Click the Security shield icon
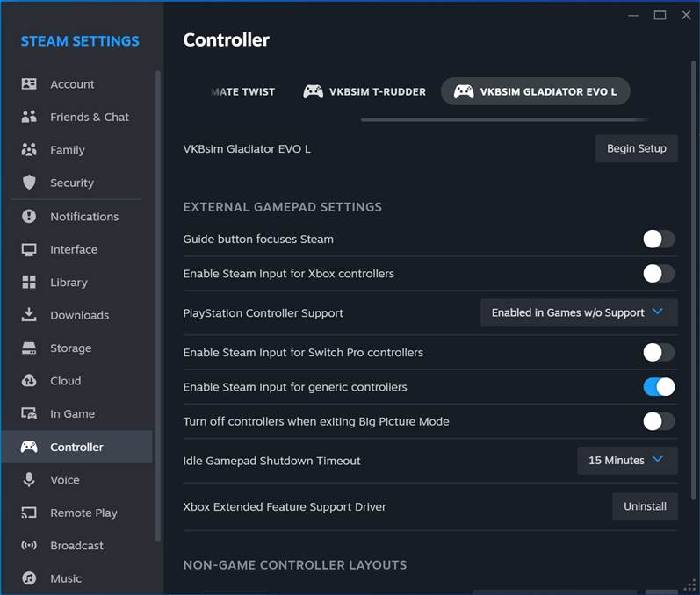This screenshot has height=595, width=700. pos(29,182)
